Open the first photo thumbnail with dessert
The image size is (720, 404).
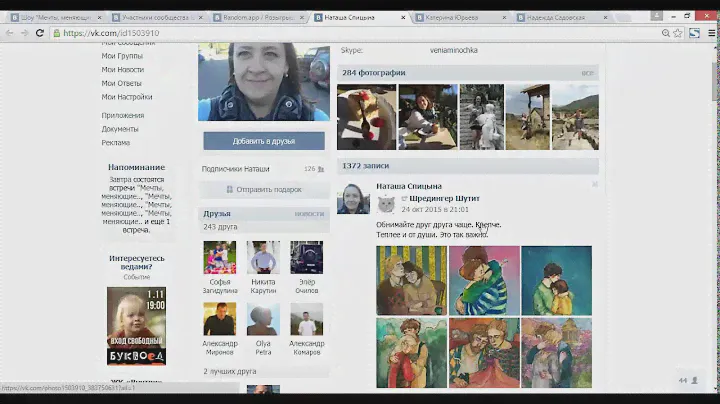[366, 116]
